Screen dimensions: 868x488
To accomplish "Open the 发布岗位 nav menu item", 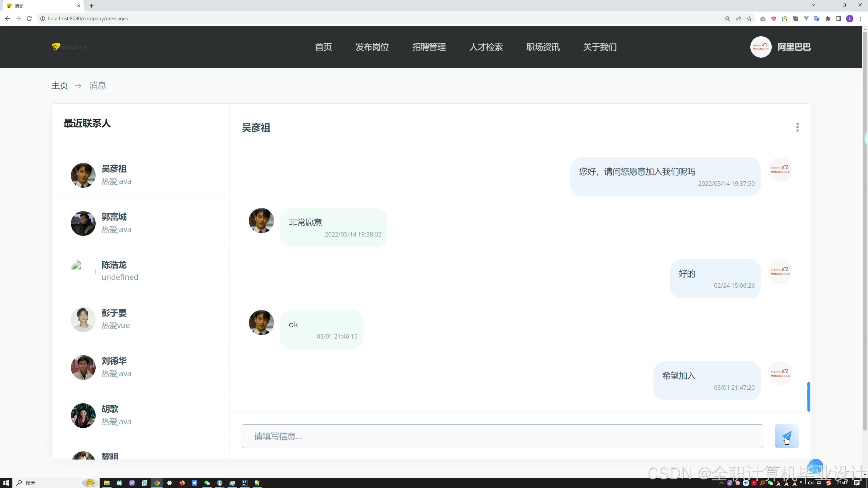I will 372,47.
